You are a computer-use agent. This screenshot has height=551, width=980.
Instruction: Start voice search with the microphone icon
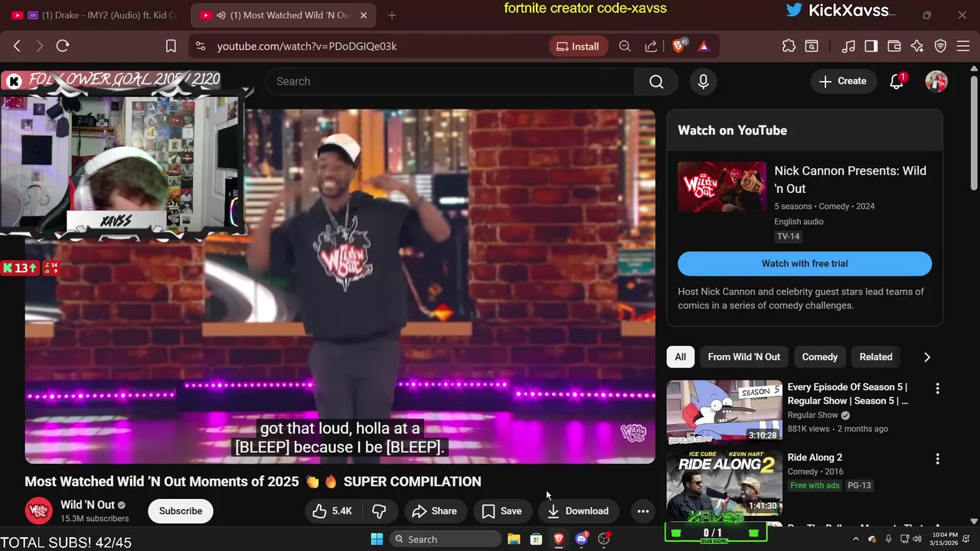(x=704, y=81)
